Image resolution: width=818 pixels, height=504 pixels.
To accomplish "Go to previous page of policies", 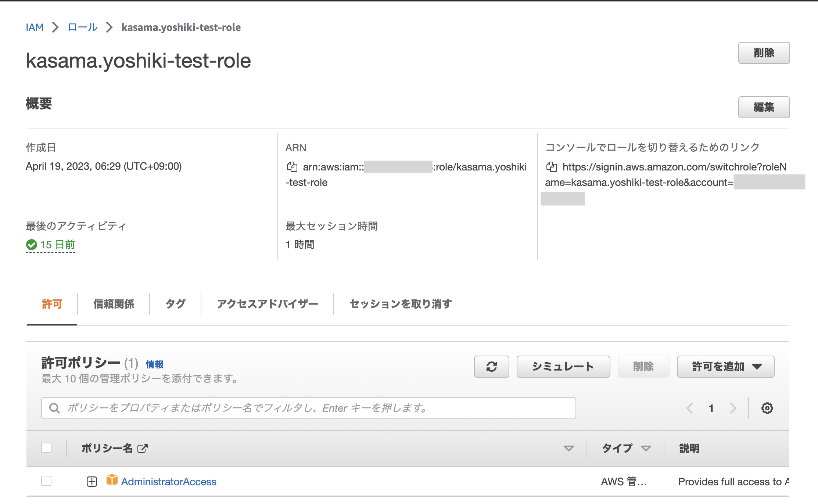I will point(690,408).
